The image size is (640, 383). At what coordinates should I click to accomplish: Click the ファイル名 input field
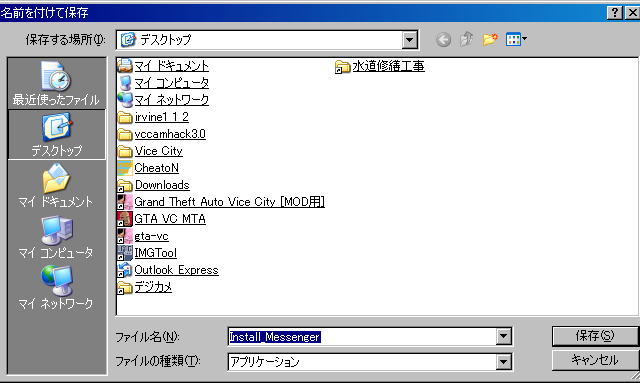click(x=362, y=336)
